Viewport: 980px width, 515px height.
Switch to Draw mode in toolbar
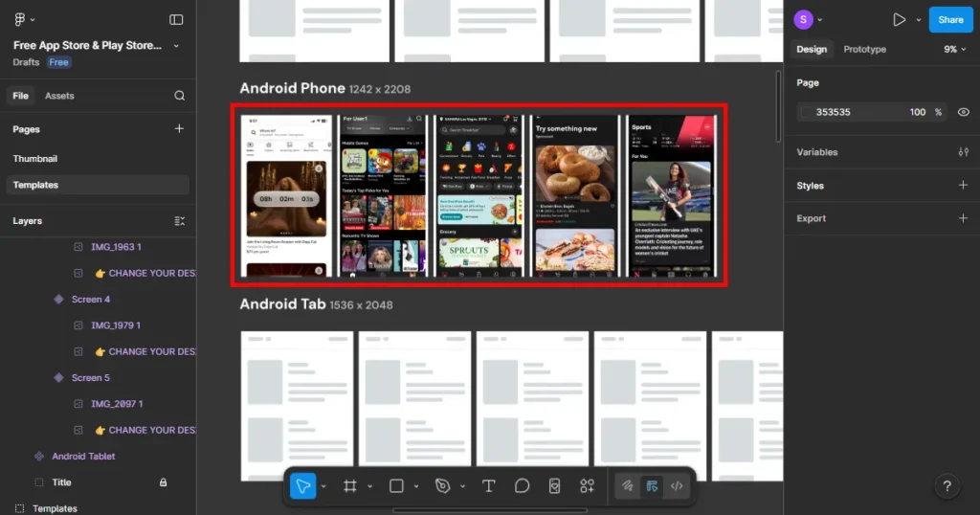coord(628,486)
